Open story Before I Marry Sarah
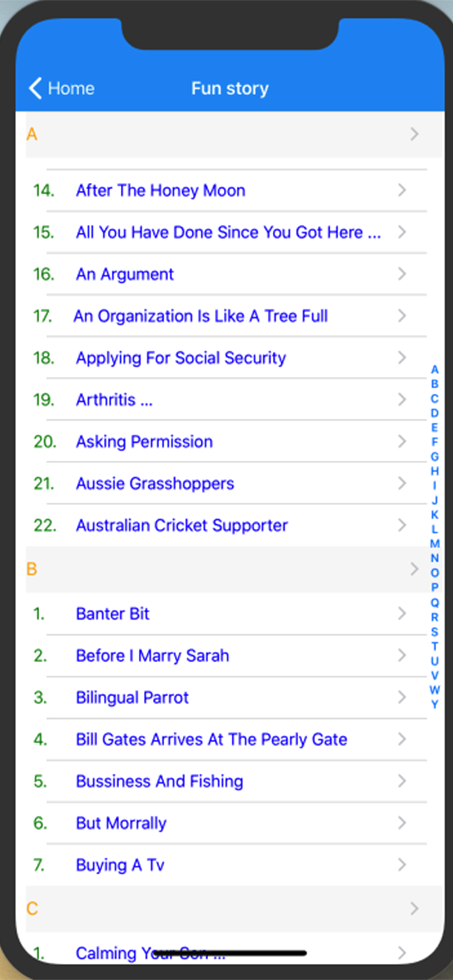Viewport: 453px width, 980px height. 226,656
